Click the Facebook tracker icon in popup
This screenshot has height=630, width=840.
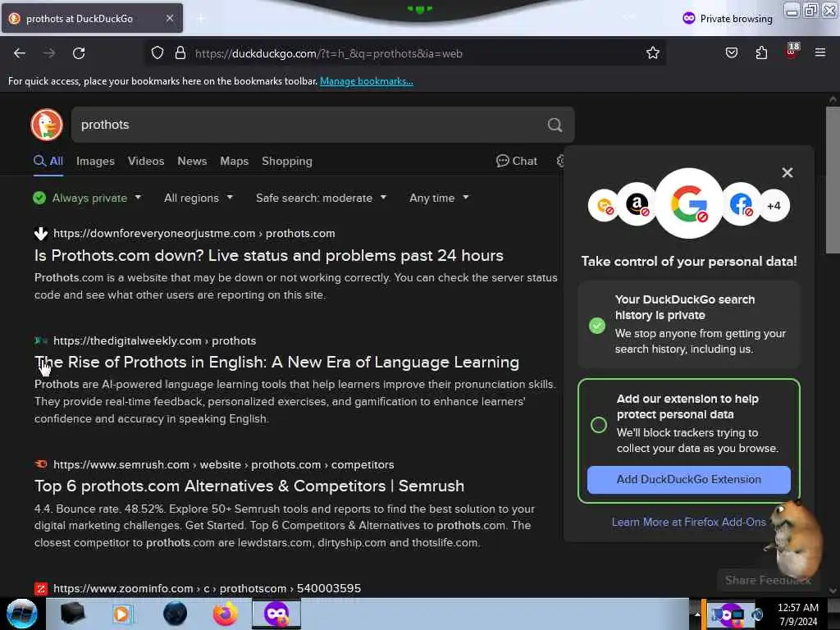click(741, 204)
